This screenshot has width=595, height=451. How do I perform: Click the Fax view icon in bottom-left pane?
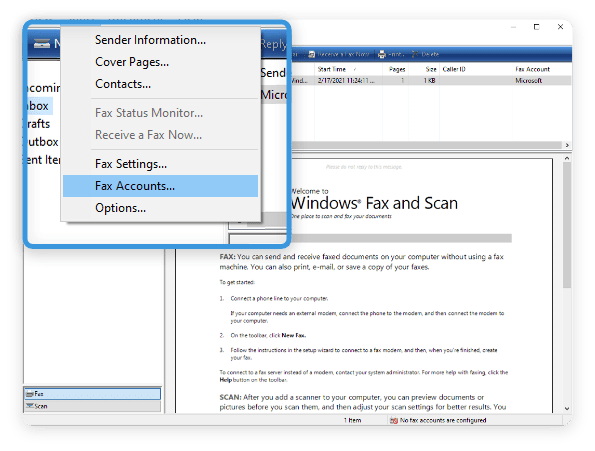coord(30,394)
